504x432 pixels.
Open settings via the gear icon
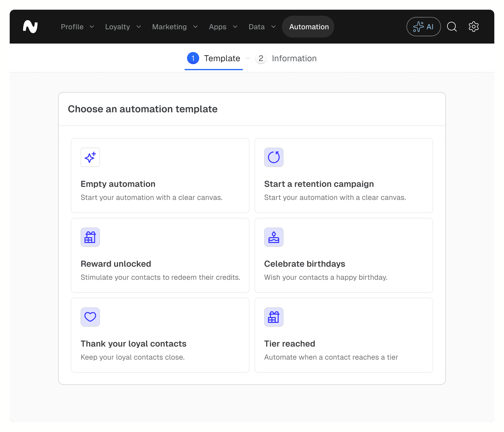point(473,27)
